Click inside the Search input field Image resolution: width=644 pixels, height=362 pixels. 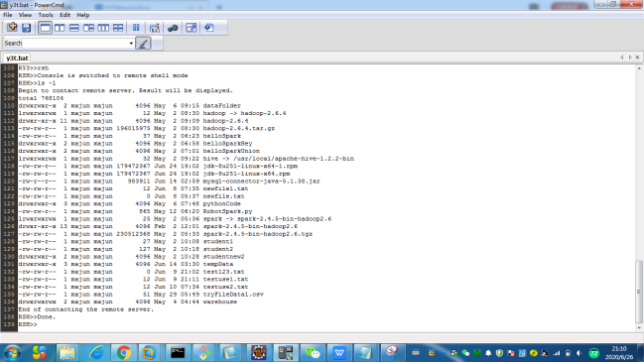[75, 43]
